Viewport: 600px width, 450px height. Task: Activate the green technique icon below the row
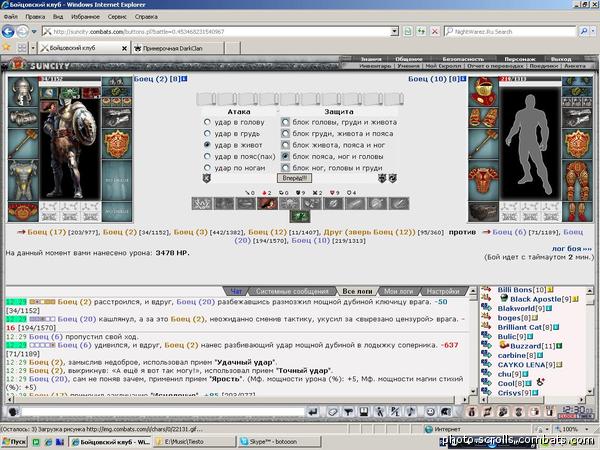coord(300,217)
